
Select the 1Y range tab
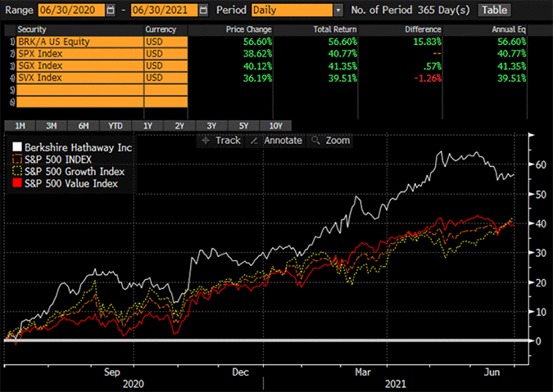[147, 126]
